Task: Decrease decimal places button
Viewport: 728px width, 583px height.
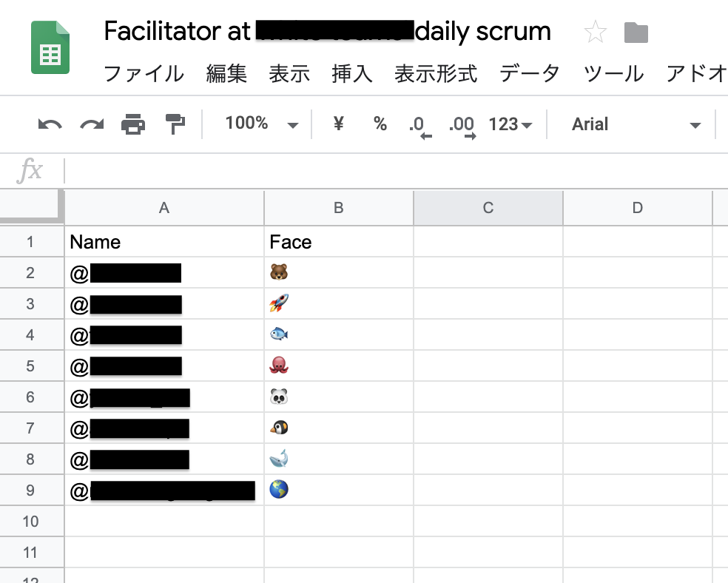Action: (419, 126)
